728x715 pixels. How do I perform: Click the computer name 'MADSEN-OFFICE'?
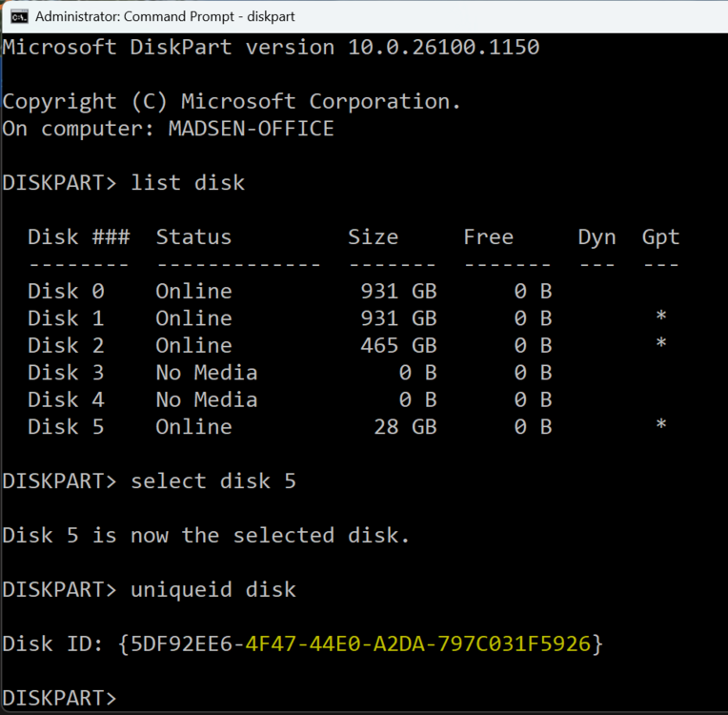[x=252, y=129]
